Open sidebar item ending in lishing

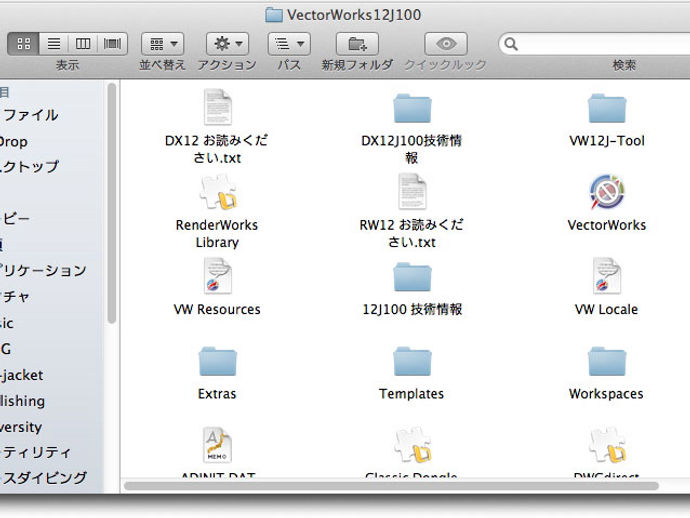[x=23, y=401]
